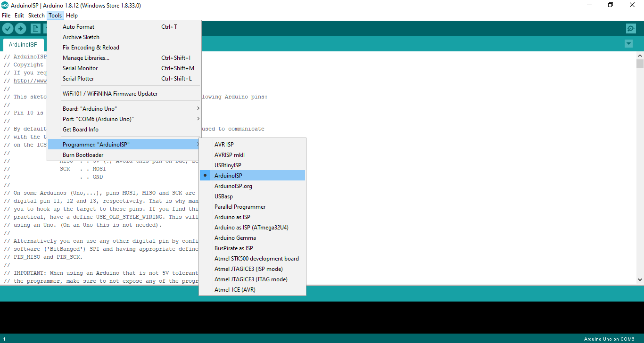Screen dimensions: 644x343
Task: Click the editor scrollbar up arrow
Action: [x=640, y=56]
